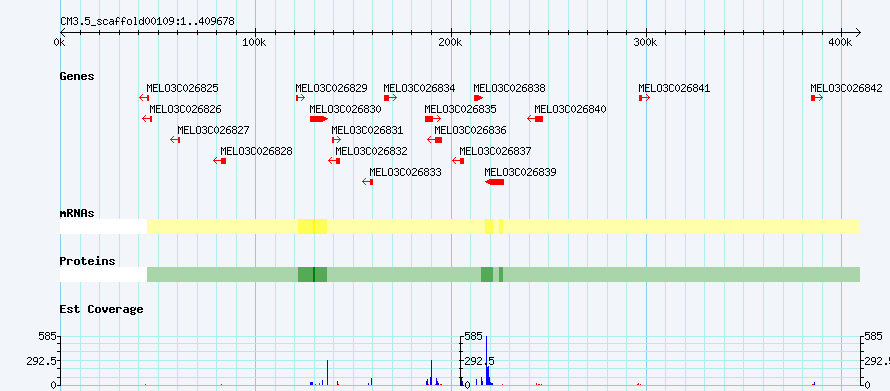This screenshot has height=391, width=890.
Task: Click the MEL03C026830 thick gene glyph
Action: (319, 119)
